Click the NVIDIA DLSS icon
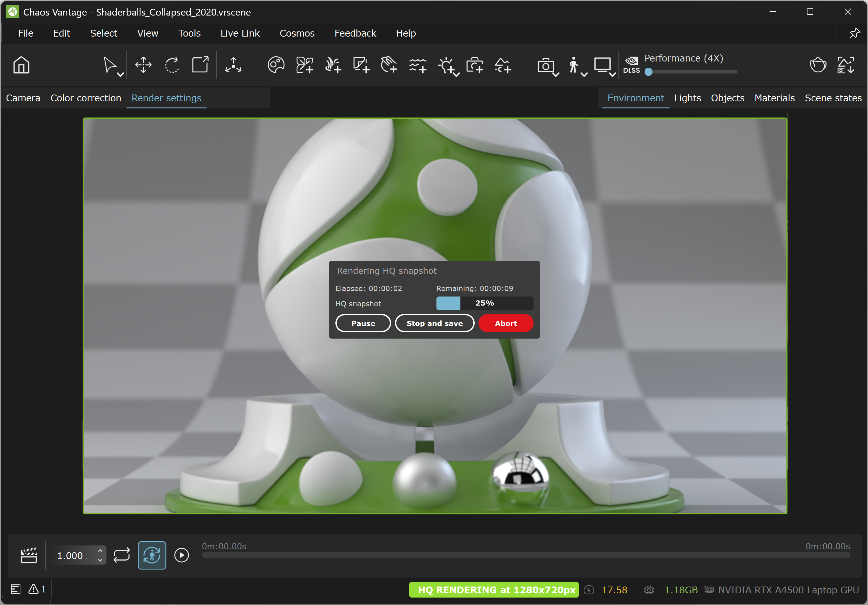The width and height of the screenshot is (868, 605). tap(631, 65)
